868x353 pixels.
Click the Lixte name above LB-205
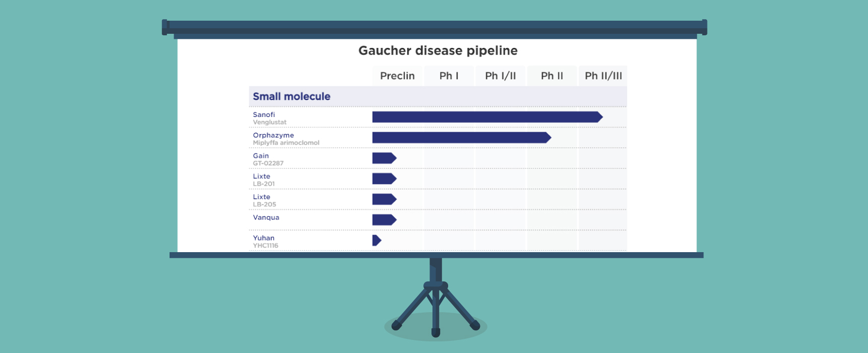tap(261, 197)
